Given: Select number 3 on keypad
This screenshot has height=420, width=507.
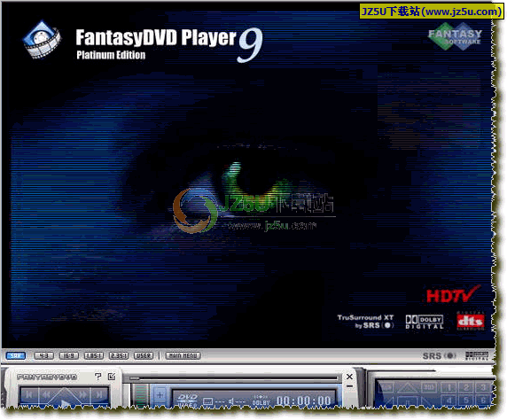Looking at the screenshot, I should (483, 387).
